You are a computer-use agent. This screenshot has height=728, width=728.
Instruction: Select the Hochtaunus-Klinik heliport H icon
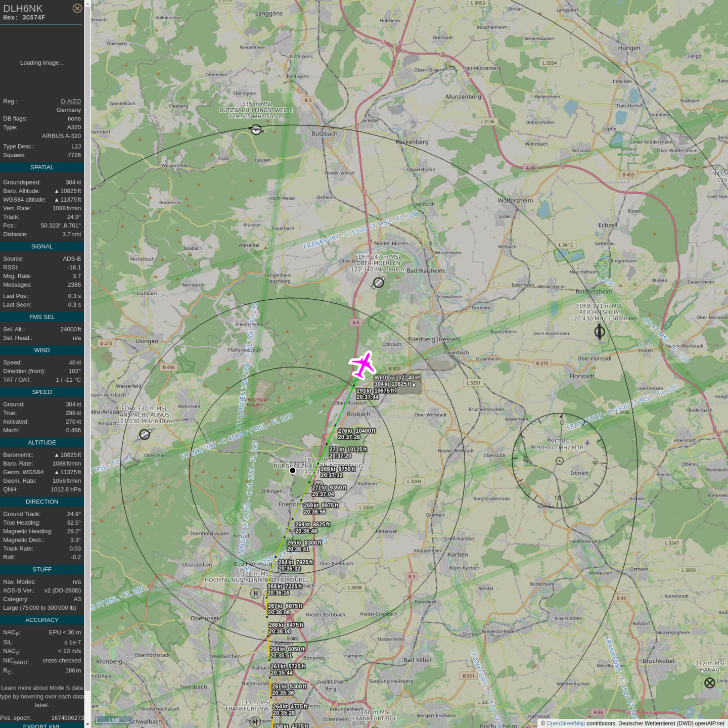point(256,594)
